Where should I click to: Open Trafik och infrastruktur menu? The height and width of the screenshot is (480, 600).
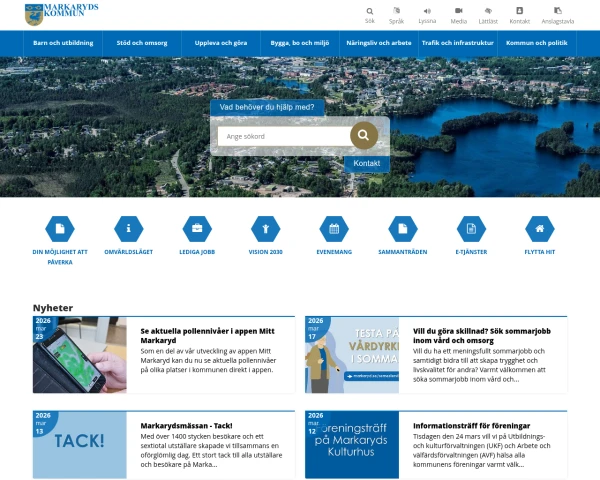pos(458,43)
